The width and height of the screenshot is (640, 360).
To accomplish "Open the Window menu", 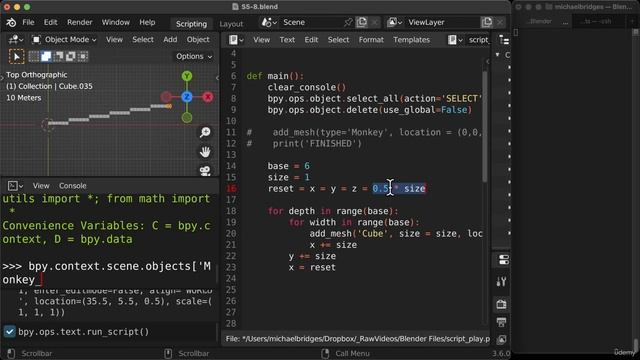I will pyautogui.click(x=116, y=22).
